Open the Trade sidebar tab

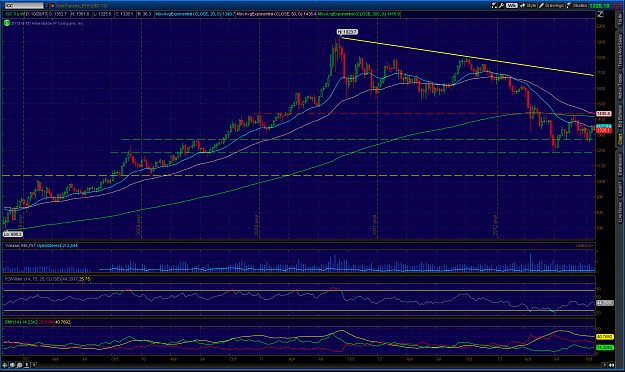620,21
